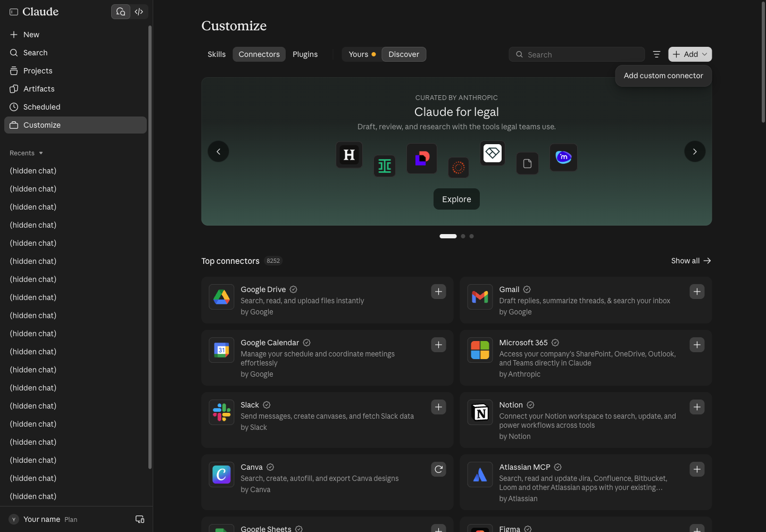The width and height of the screenshot is (766, 532).
Task: Open the Skills tab
Action: [x=217, y=54]
